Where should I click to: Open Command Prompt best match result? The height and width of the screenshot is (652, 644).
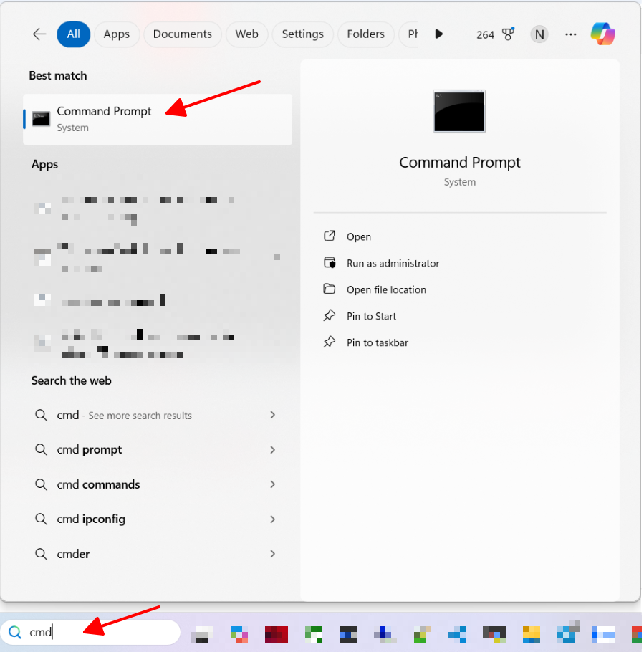[157, 120]
